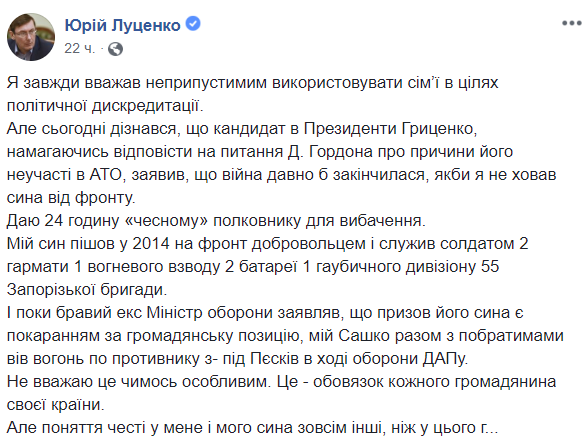This screenshot has height=444, width=587.
Task: Open the post options three-dot menu
Action: coord(571,23)
